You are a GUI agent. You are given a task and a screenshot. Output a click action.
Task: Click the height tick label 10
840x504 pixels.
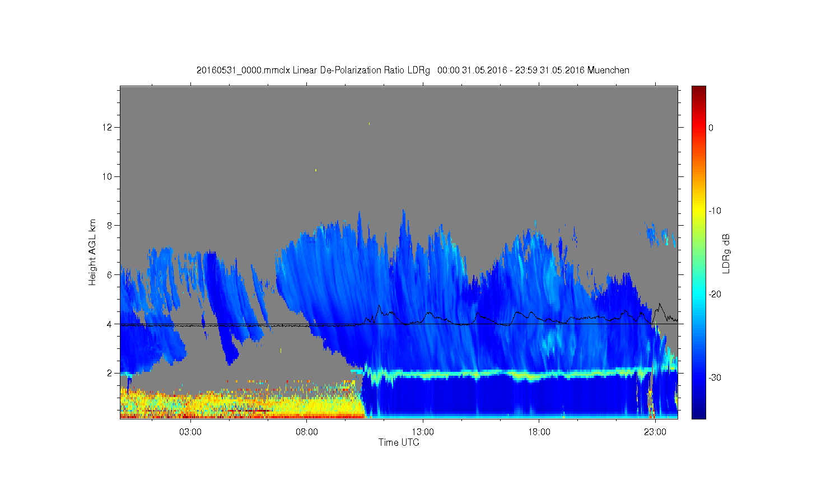pyautogui.click(x=108, y=176)
